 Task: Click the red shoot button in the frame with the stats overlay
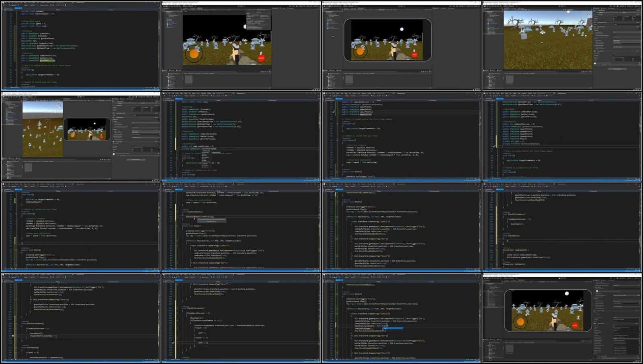coord(261,58)
